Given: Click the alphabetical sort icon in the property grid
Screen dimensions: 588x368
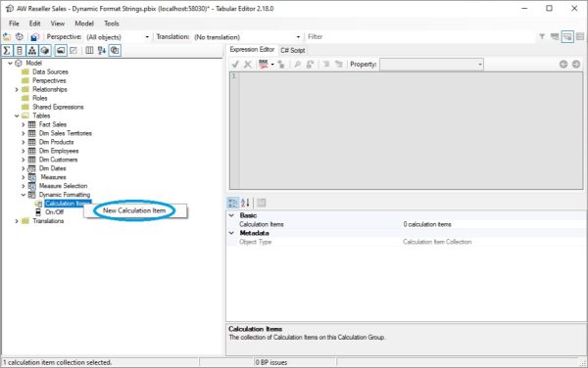Looking at the screenshot, I should [x=245, y=203].
